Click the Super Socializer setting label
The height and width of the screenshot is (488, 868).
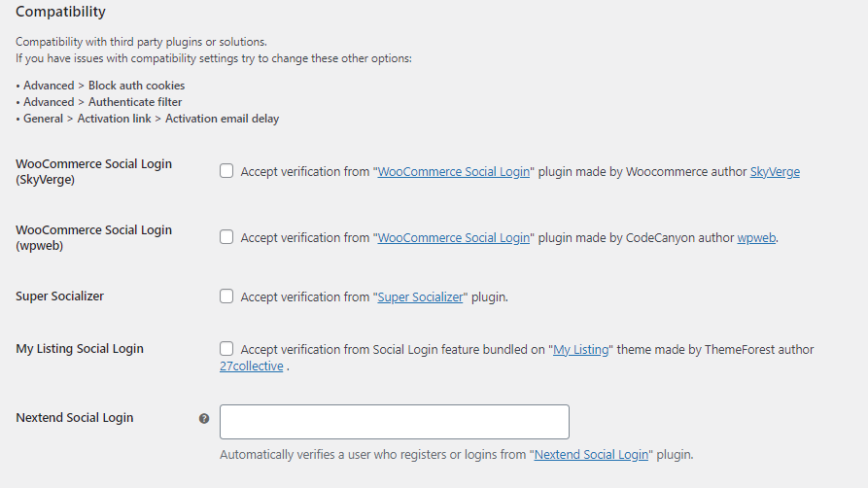click(x=60, y=296)
